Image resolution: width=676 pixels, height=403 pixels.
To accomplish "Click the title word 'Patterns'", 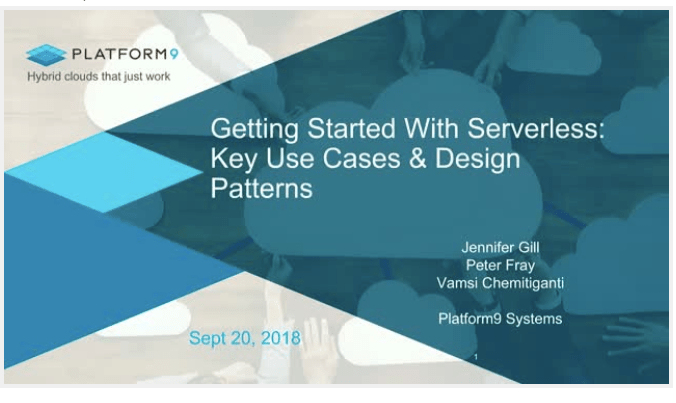I will point(261,188).
